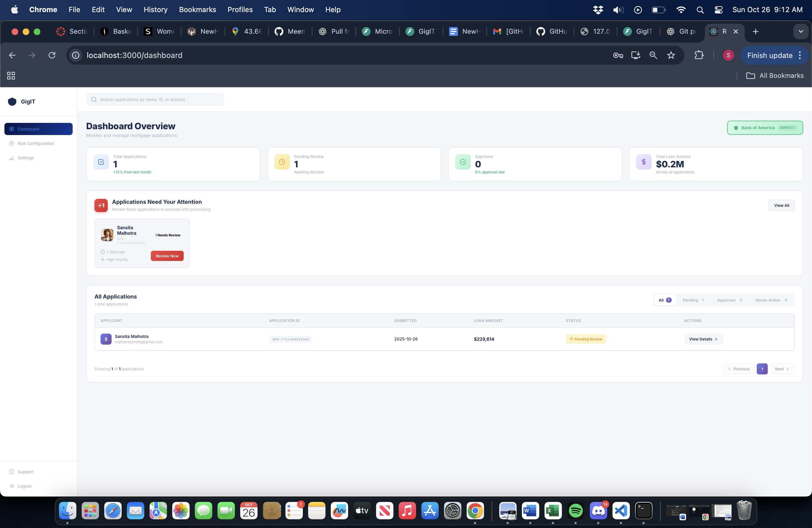This screenshot has width=812, height=528.
Task: Click the GigIT shield logo icon
Action: [x=12, y=102]
